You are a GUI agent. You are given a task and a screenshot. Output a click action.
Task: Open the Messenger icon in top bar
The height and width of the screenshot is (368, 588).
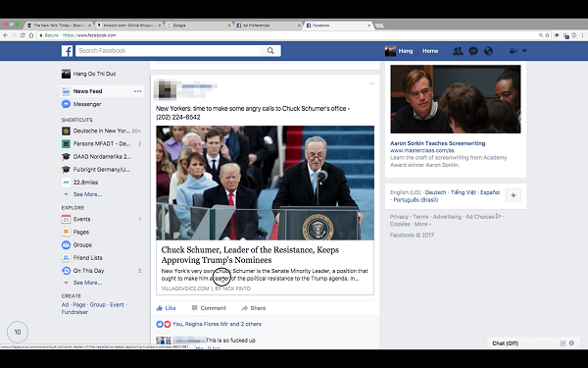coord(473,51)
